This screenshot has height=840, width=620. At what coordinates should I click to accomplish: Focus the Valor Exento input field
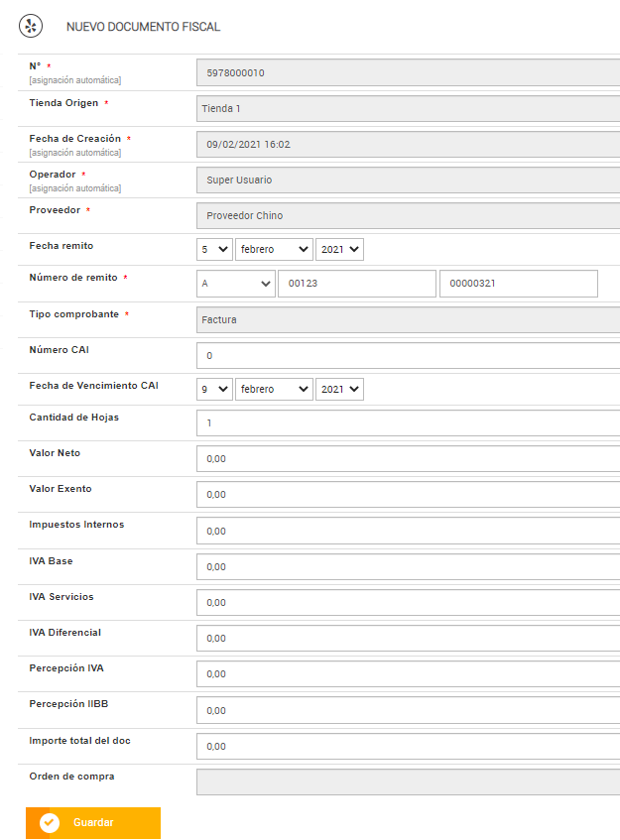tap(408, 495)
